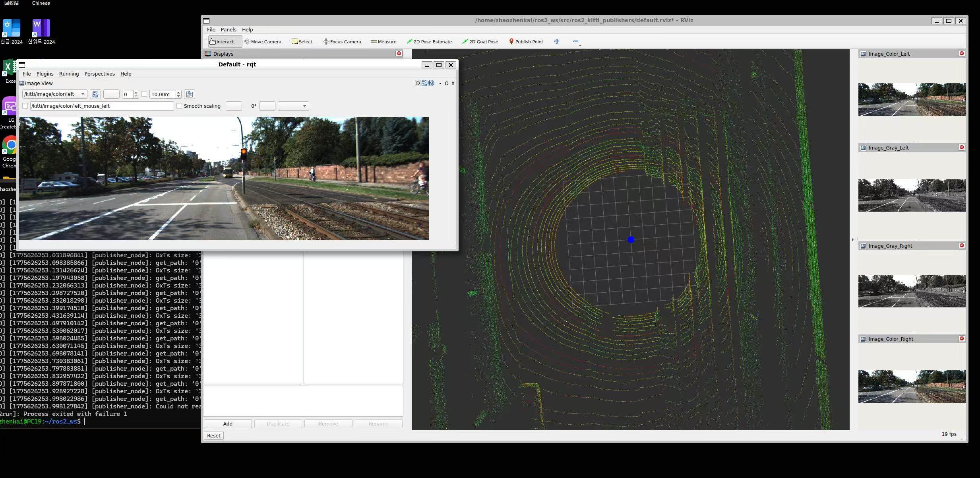Open the Hanword 2024 desktop shortcut
The height and width of the screenshot is (478, 980).
(x=41, y=31)
